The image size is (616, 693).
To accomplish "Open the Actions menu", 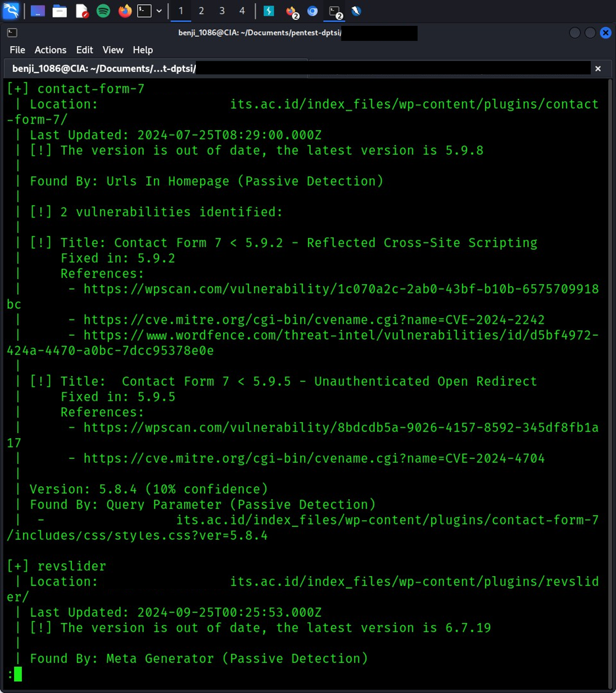I will coord(50,50).
